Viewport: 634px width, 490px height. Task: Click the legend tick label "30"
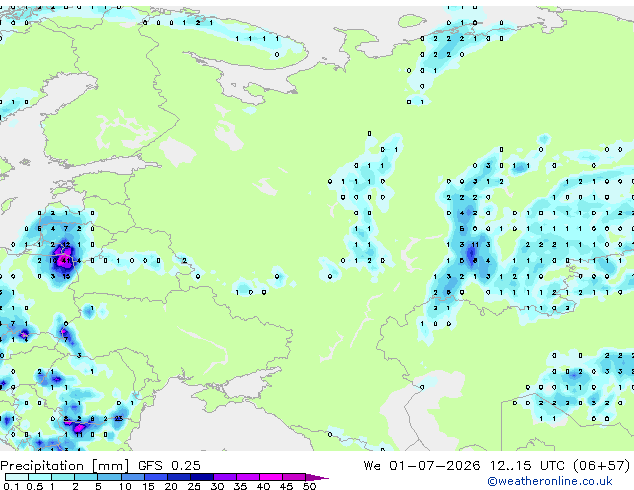coord(217,486)
